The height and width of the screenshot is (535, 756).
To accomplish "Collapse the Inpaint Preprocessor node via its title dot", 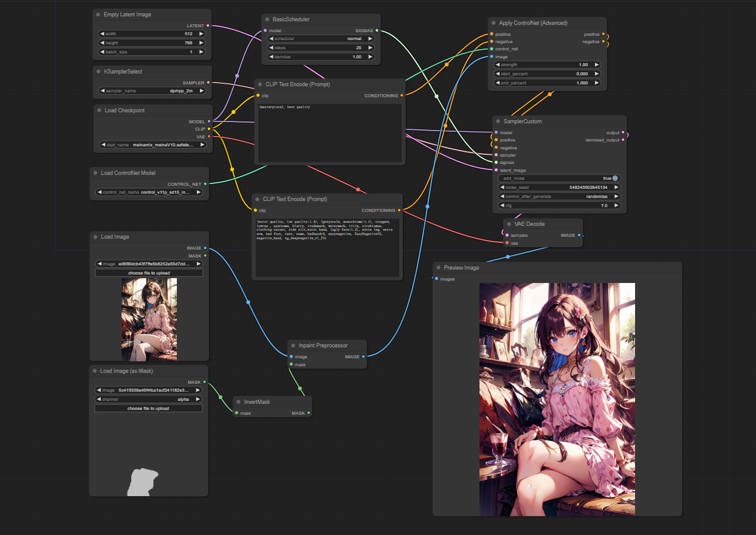I will (x=293, y=346).
